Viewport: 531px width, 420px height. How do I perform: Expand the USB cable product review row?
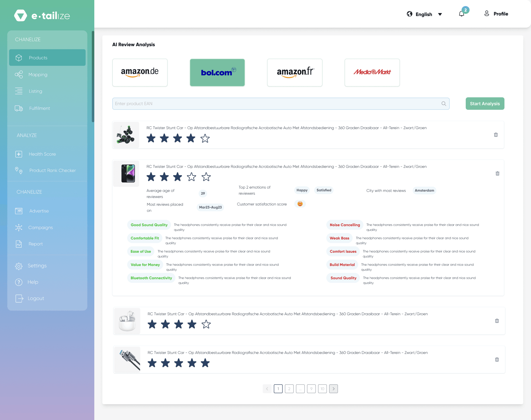coord(287,353)
